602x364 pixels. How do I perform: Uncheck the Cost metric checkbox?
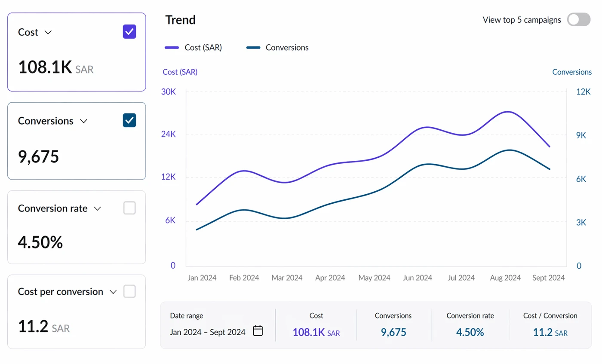click(129, 32)
